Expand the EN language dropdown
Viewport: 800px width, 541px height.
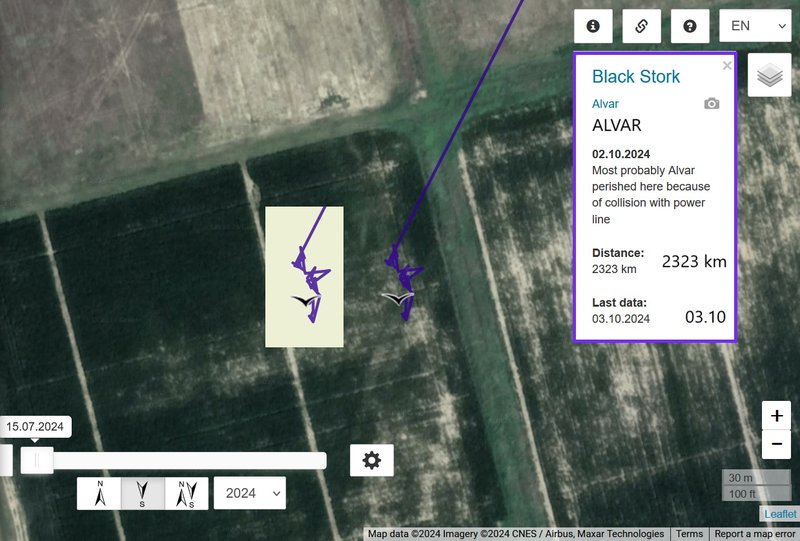point(755,26)
